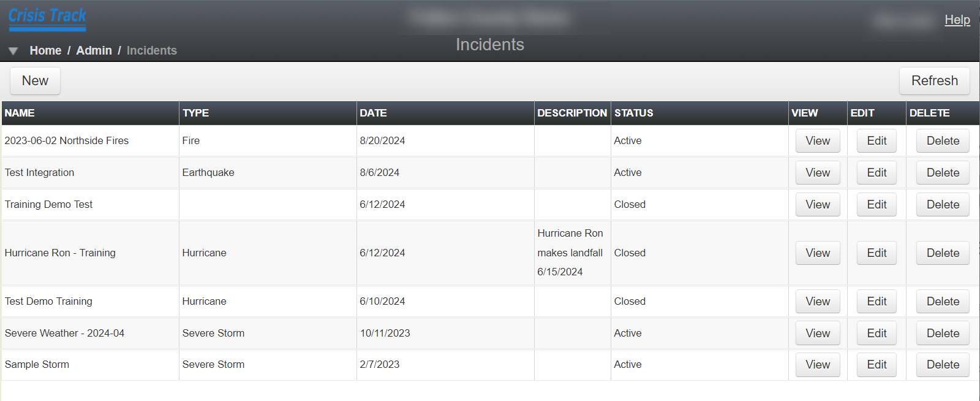Delete the Severe Weather - 2024-04 incident

[942, 333]
